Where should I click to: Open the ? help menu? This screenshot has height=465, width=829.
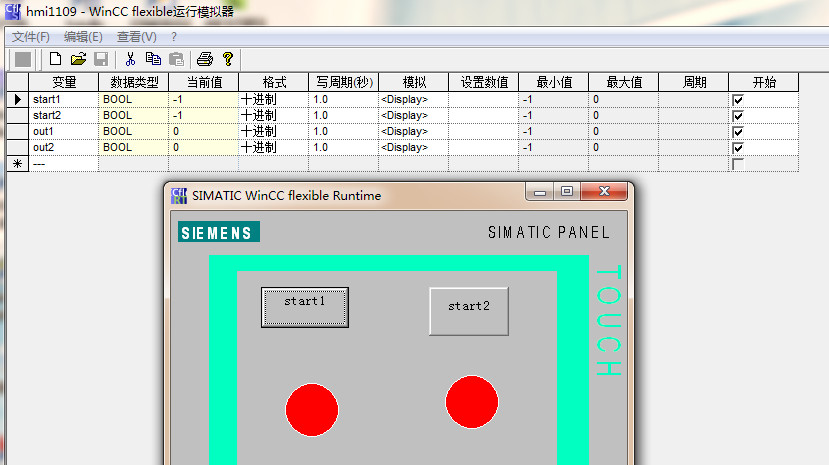tap(174, 37)
